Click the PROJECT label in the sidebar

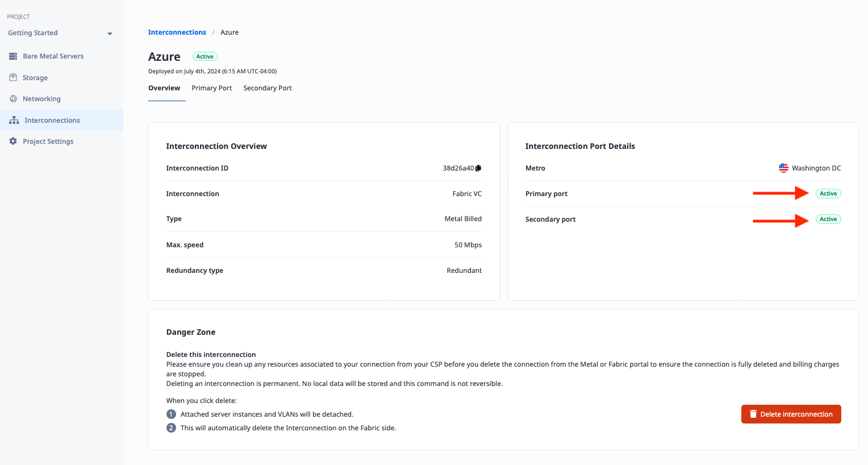click(x=18, y=17)
